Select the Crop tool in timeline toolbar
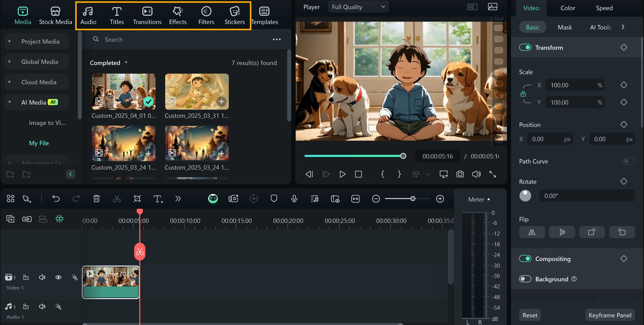Screen dimensions: 644x325 pos(137,199)
